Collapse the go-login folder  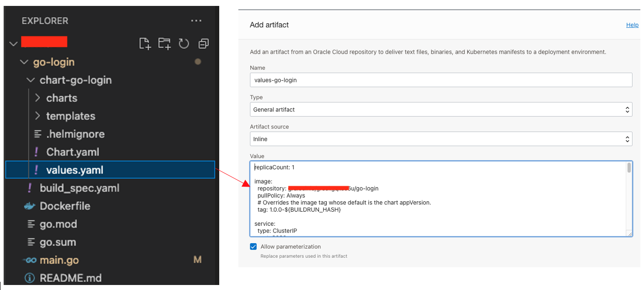click(x=25, y=62)
